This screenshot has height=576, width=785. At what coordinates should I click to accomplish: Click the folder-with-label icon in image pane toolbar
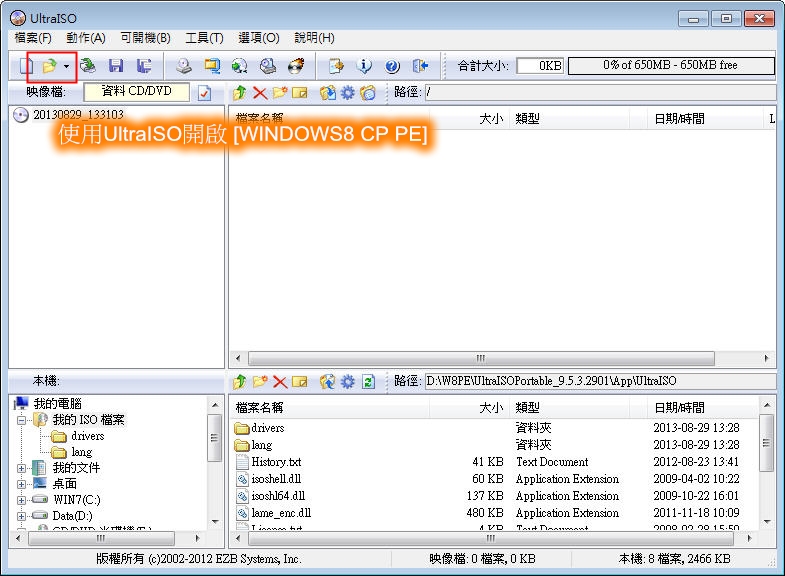point(368,93)
